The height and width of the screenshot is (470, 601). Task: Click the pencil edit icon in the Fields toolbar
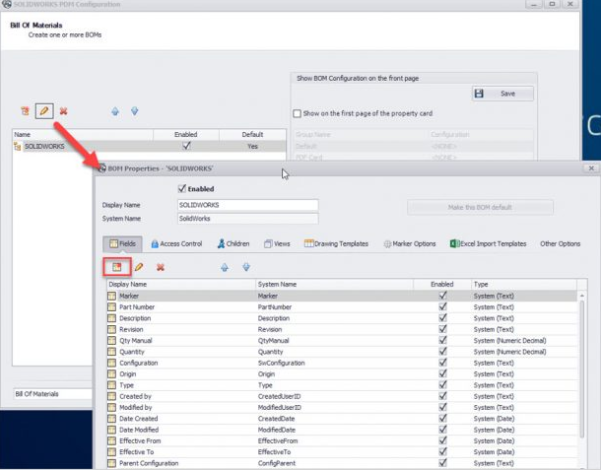pos(139,267)
